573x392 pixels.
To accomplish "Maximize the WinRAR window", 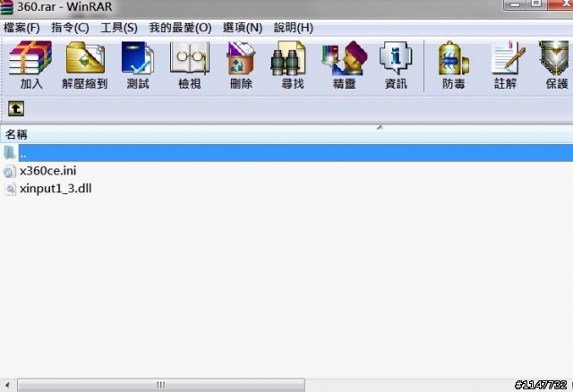I will point(536,4).
